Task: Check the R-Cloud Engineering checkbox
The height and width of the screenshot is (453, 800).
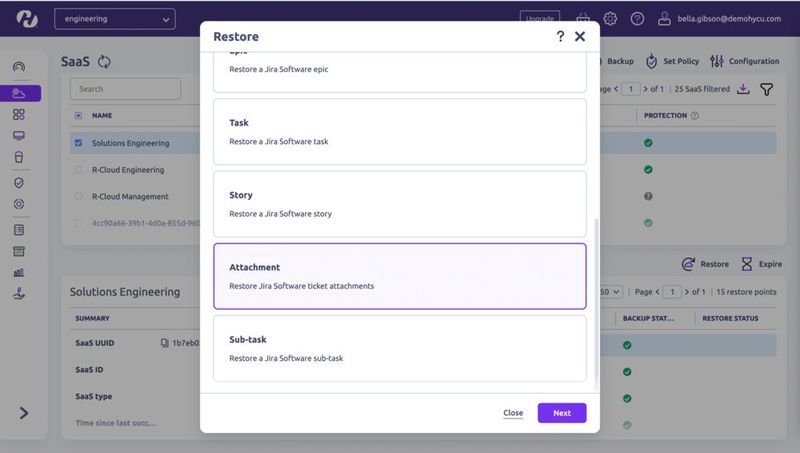Action: (x=79, y=170)
